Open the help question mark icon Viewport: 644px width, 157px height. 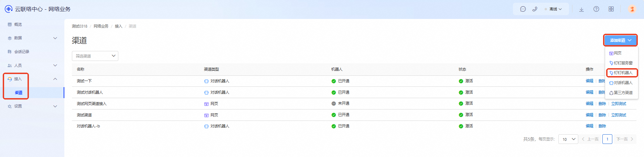pos(596,9)
